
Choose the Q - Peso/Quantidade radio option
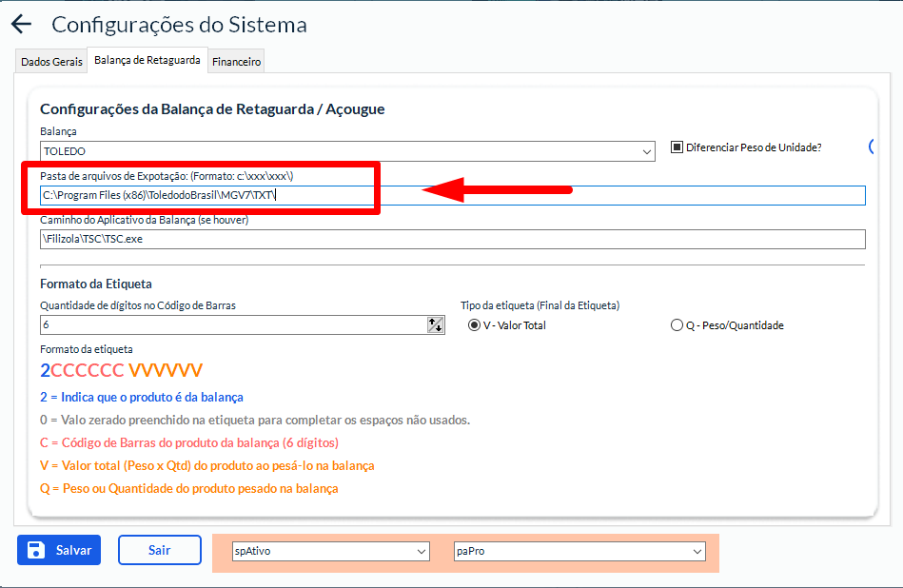(x=677, y=325)
